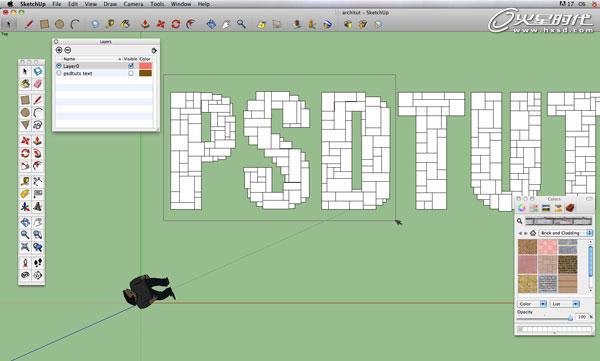The image size is (600, 361).
Task: Open the File menu
Action: (57, 4)
